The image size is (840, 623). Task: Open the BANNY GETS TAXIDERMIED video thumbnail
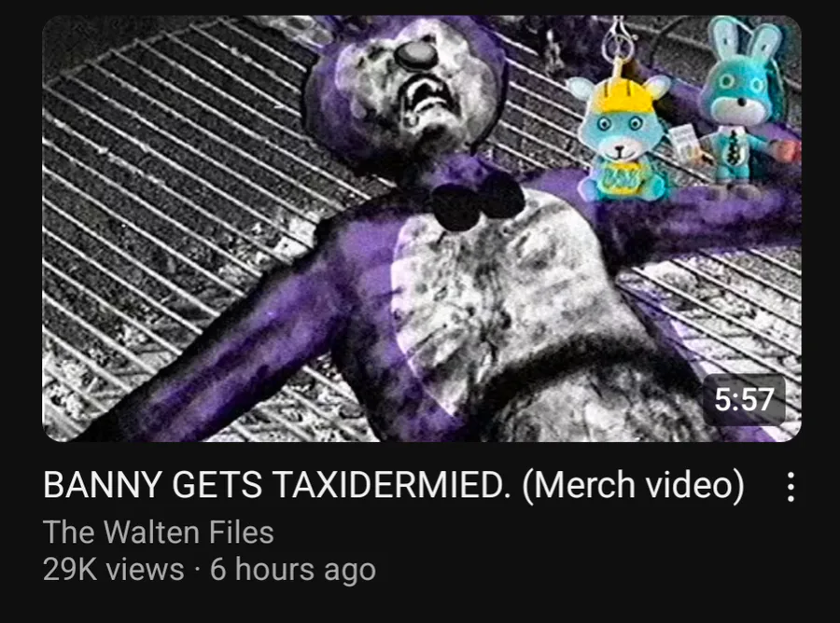422,228
